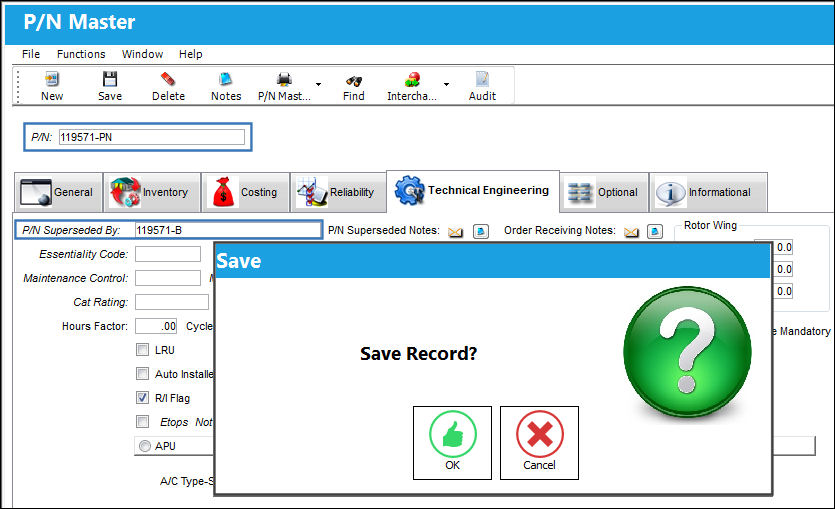Toggle the Auto Installed checkbox

pos(142,374)
